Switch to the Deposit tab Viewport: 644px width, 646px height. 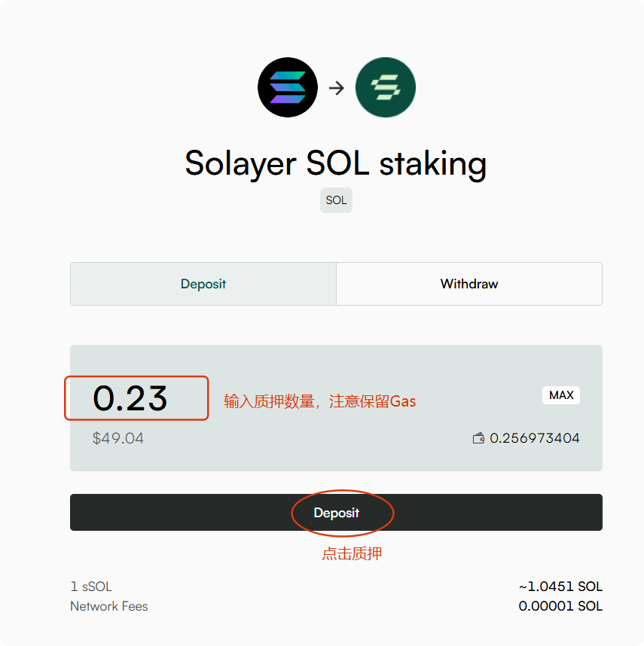click(x=203, y=284)
